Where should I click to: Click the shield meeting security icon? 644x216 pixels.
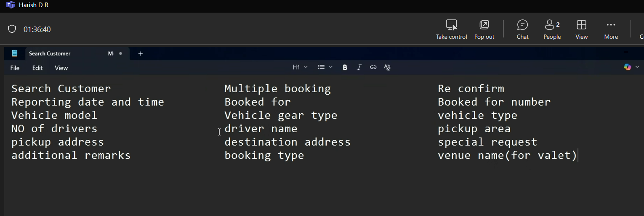(x=12, y=29)
